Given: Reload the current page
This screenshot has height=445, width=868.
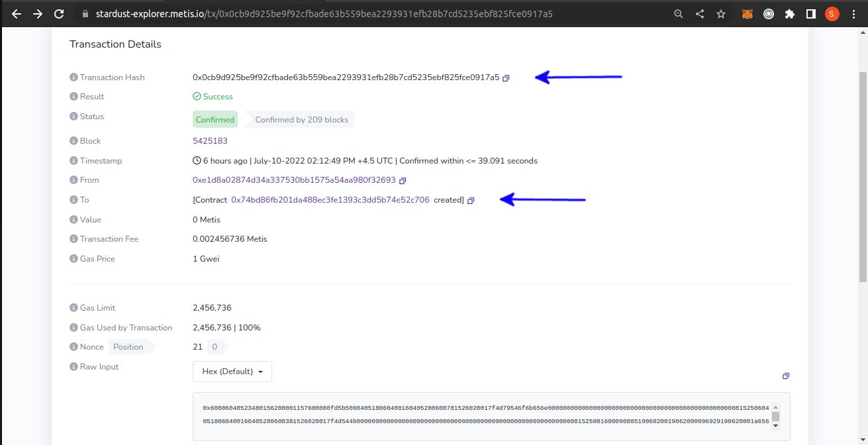Looking at the screenshot, I should tap(59, 14).
